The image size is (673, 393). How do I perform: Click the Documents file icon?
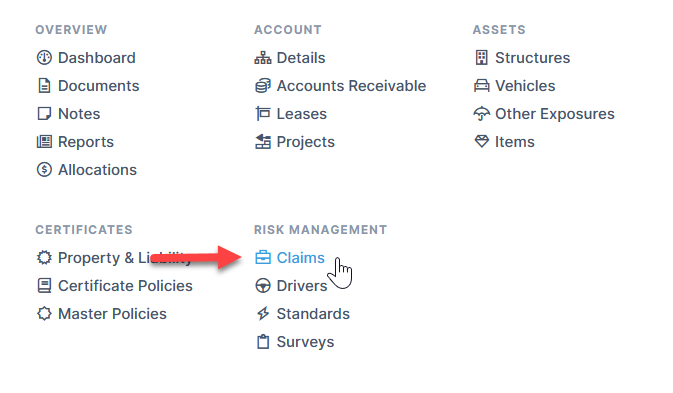(44, 86)
